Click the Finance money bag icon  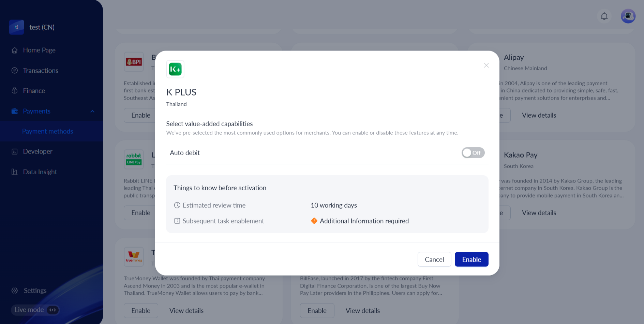[x=15, y=91]
